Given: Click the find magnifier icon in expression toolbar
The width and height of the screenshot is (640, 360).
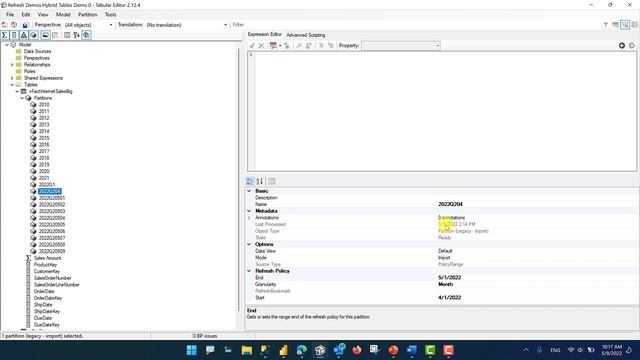Looking at the screenshot, I should pyautogui.click(x=299, y=46).
